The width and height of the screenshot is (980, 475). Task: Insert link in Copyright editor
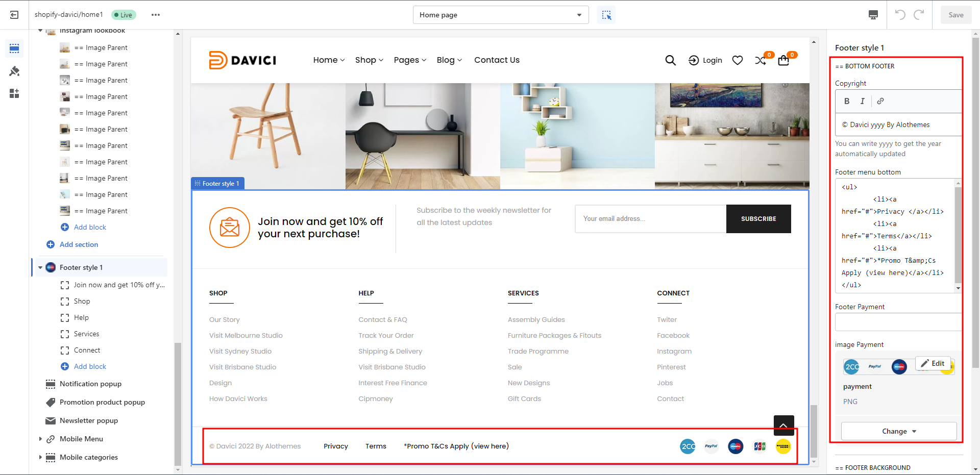pyautogui.click(x=880, y=101)
